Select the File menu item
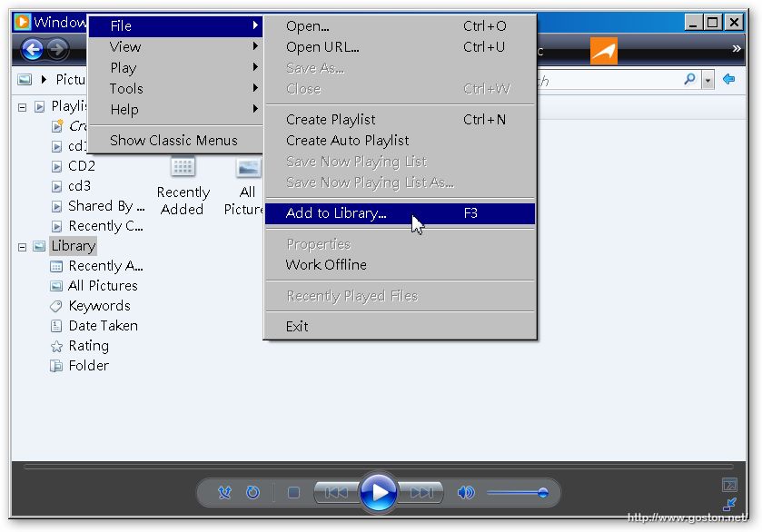Screen dimensions: 762x532 [175, 25]
